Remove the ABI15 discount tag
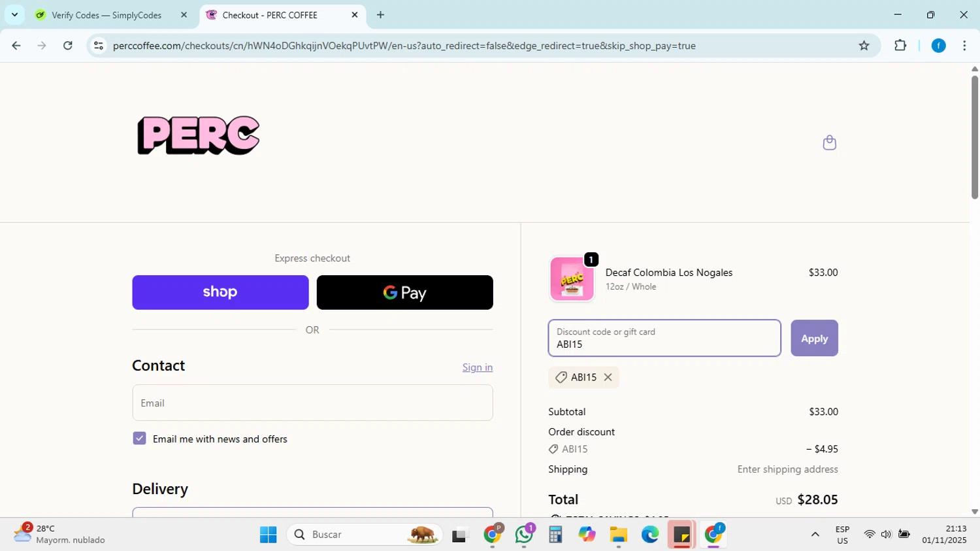Screen dimensions: 980x551 [x=608, y=377]
